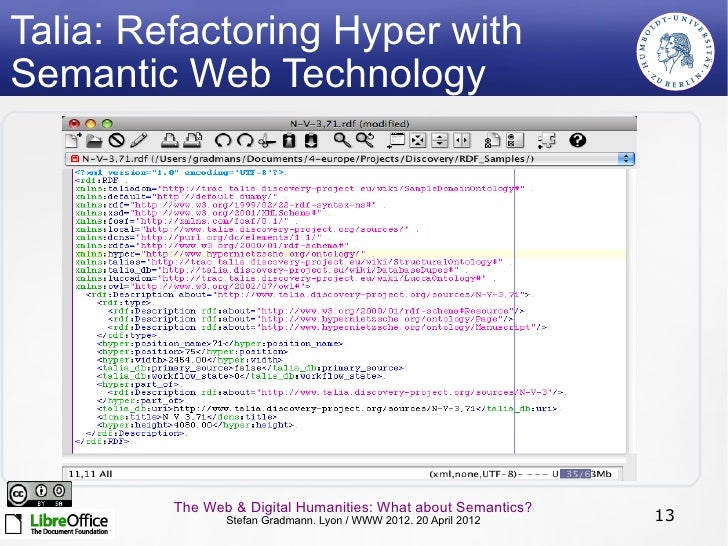Click the Stefan Gradmann Lyon footer line

(x=353, y=520)
